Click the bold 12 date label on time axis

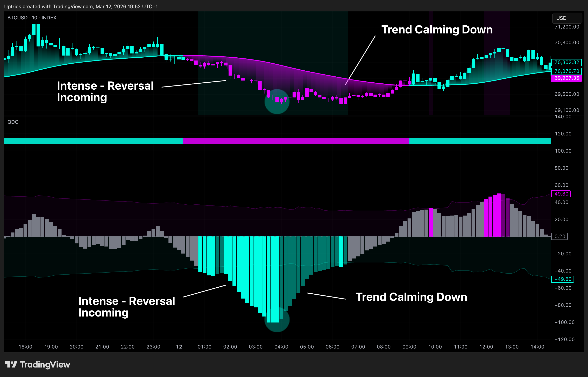click(179, 347)
